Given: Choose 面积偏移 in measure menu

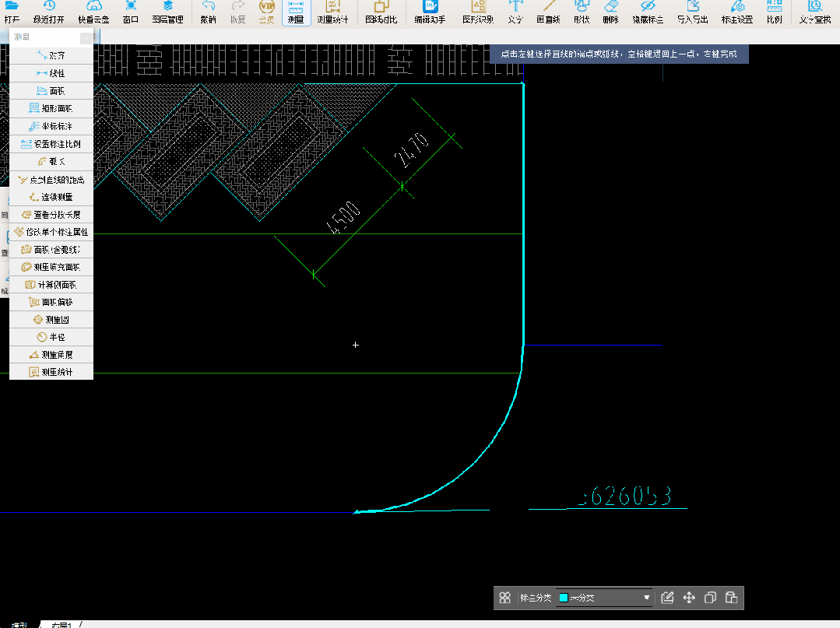Looking at the screenshot, I should 51,302.
